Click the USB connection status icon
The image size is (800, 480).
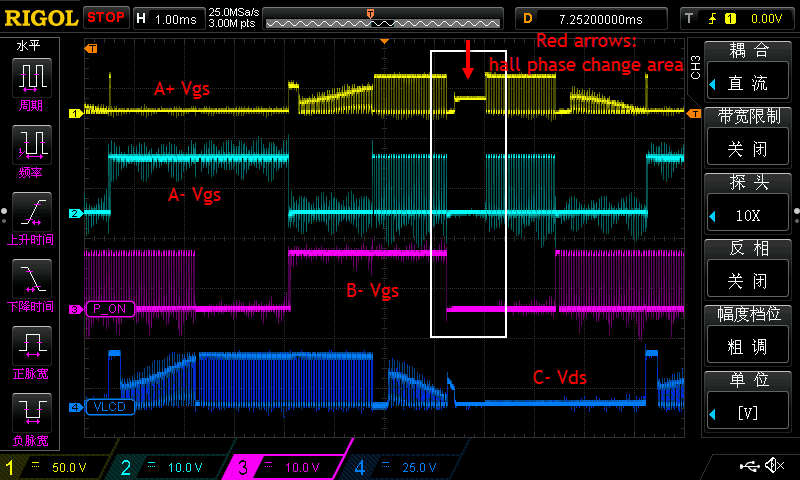tap(749, 465)
